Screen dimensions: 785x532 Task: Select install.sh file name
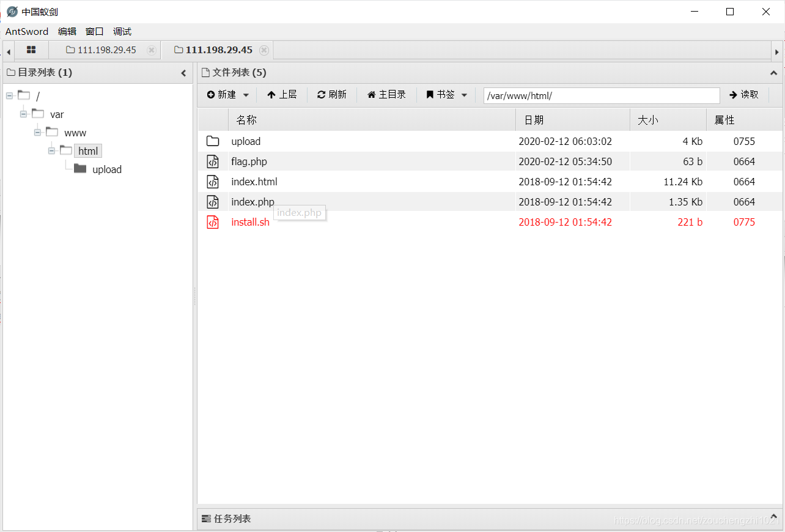(250, 222)
